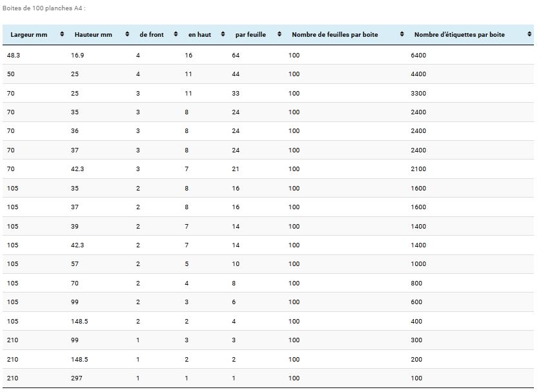Image resolution: width=552 pixels, height=392 pixels.
Task: Click the sort arrows in Largeur mm column
Action: pos(62,34)
